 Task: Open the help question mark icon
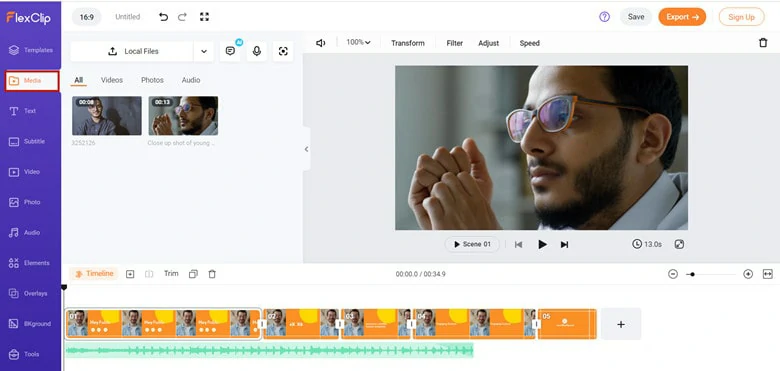[x=604, y=17]
